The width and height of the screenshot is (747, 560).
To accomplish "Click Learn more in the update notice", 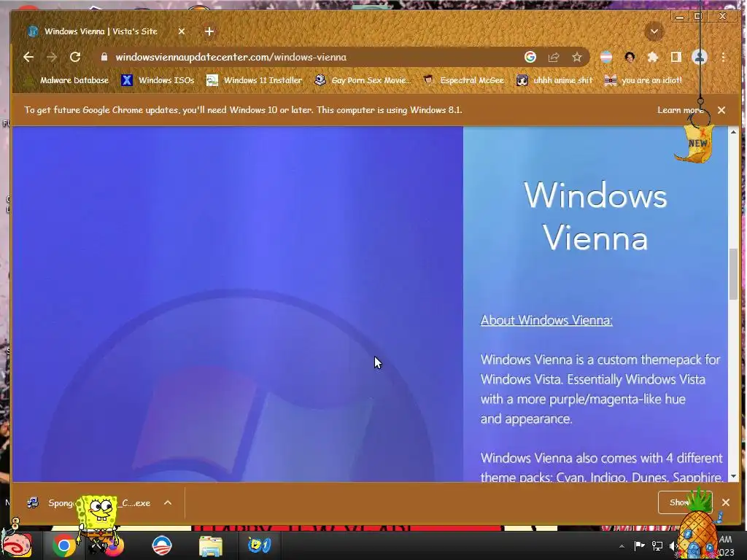I will tap(680, 110).
